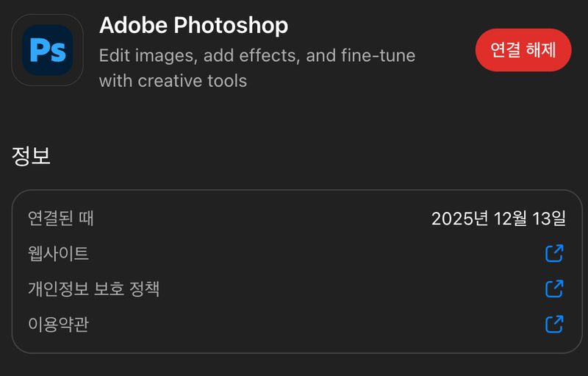Click the blue Ps Photoshop app icon
This screenshot has width=588, height=376.
48,50
